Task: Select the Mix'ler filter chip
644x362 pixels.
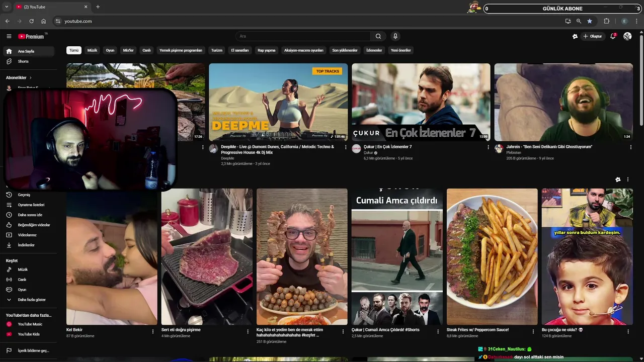Action: coord(128,50)
